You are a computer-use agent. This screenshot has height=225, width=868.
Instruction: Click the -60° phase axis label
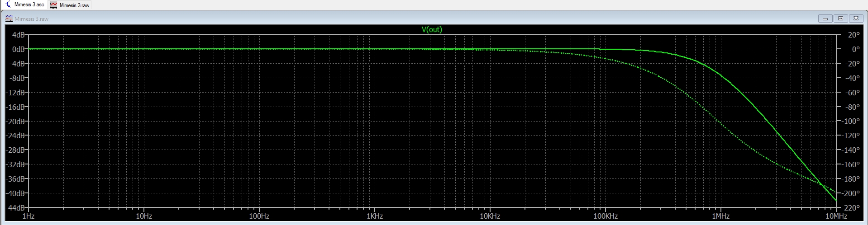852,93
